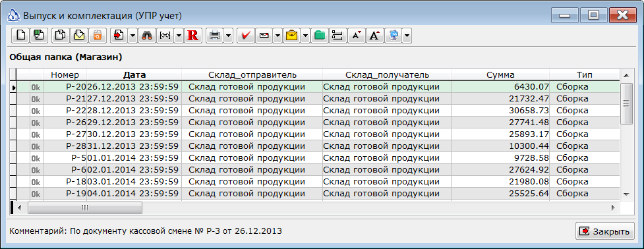The image size is (644, 249).
Task: Select date cell 27.12.2013 23:59:59
Action: click(134, 98)
